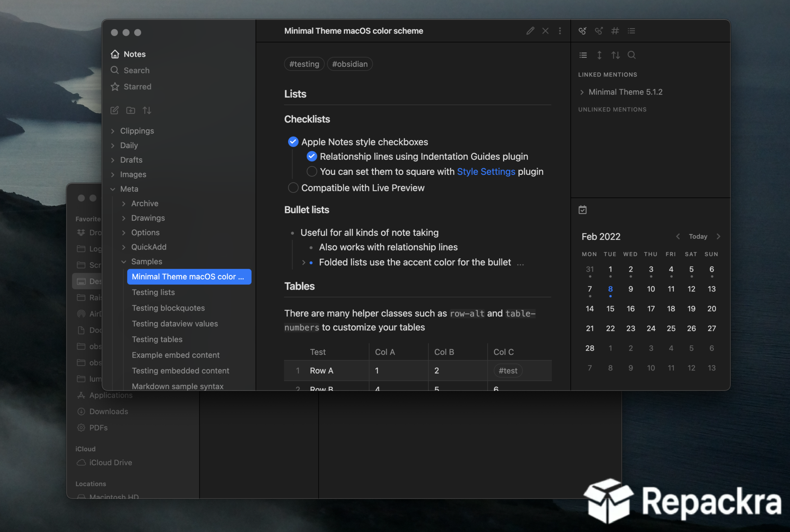Screen dimensions: 790x532
Task: Open Testing dataview values note
Action: tap(175, 324)
